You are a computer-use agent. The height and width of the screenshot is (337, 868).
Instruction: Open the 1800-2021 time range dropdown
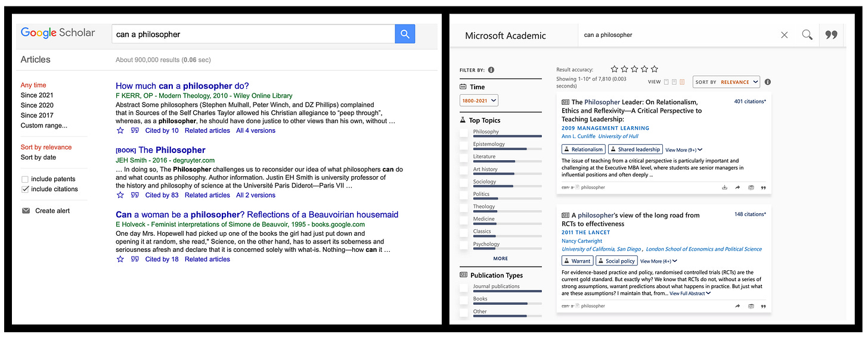tap(479, 101)
